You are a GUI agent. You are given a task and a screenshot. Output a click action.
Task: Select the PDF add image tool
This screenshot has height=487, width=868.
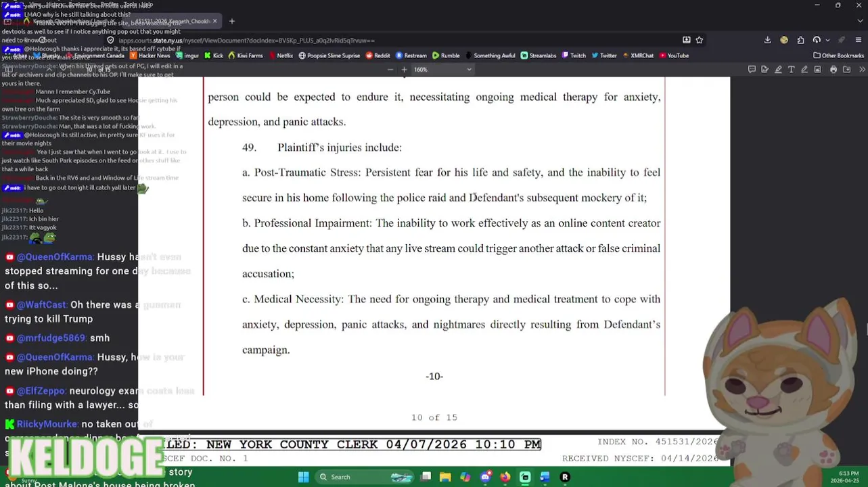click(817, 69)
